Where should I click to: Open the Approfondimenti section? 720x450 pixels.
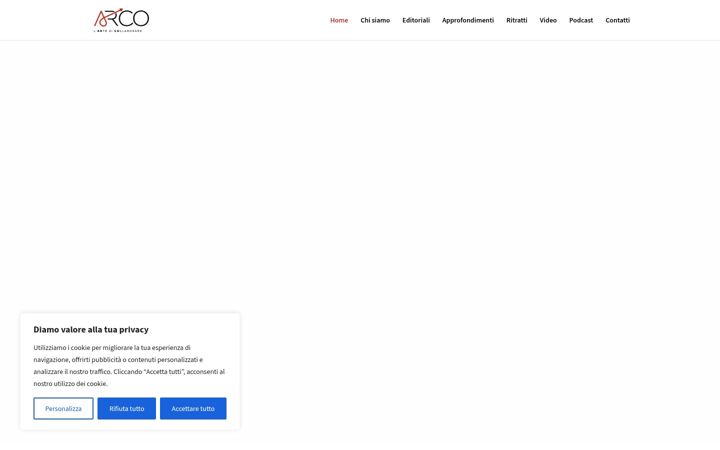coord(468,20)
